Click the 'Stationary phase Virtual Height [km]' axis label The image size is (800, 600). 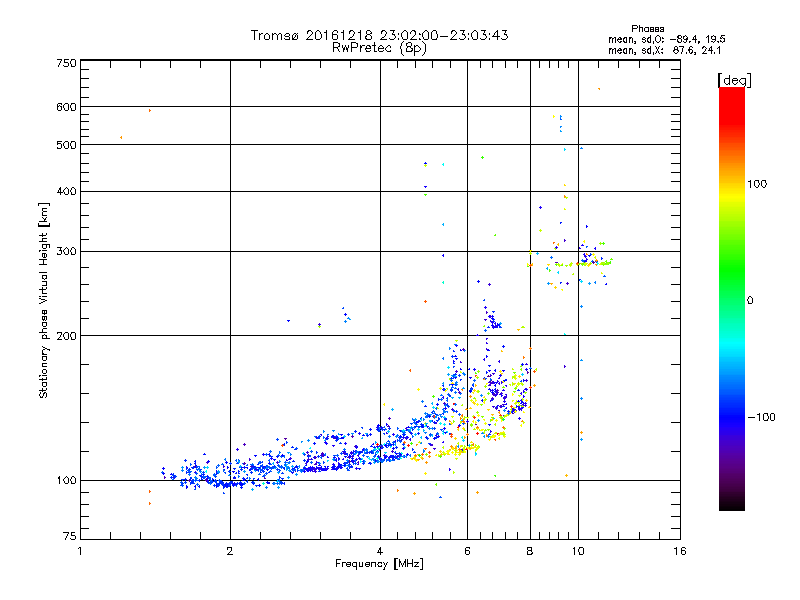tap(44, 300)
